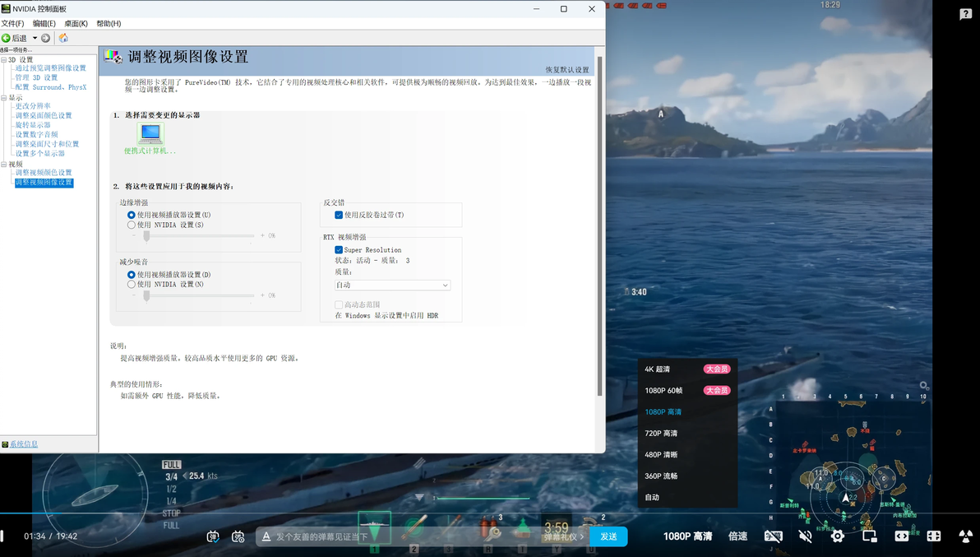Select NVIDIA setting under Noise Reduction
The image size is (980, 557).
[x=132, y=285]
